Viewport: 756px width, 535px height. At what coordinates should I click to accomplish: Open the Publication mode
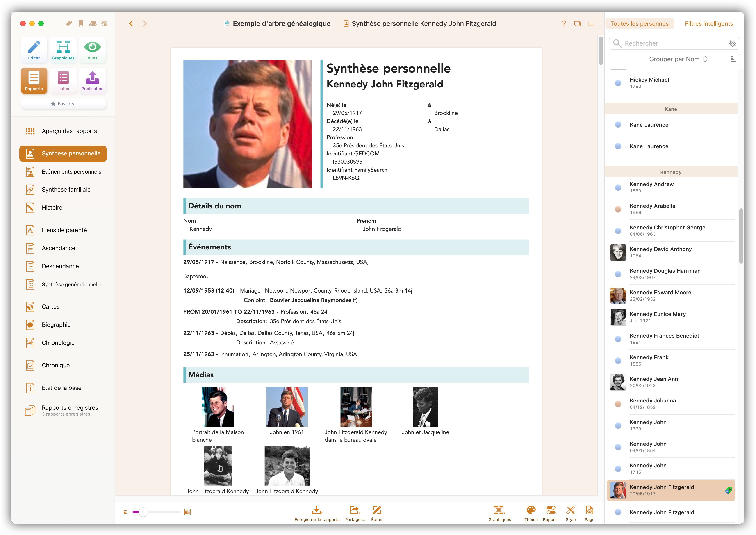coord(93,81)
